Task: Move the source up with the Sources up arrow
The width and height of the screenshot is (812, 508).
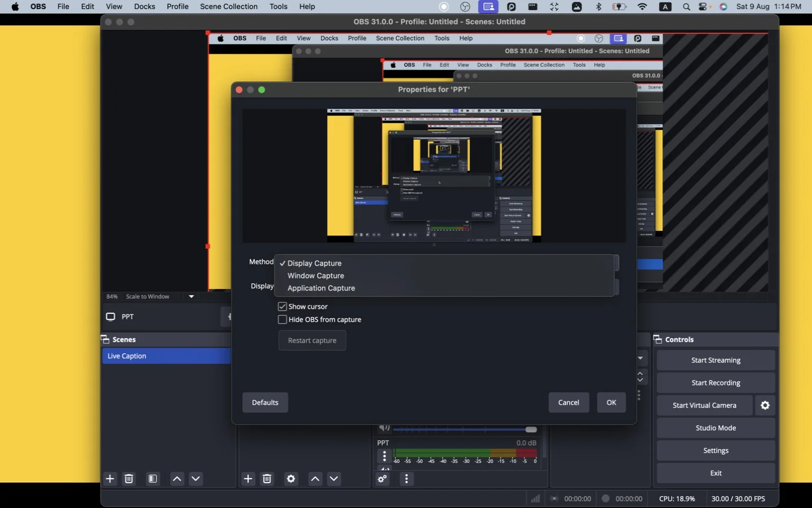Action: (x=315, y=479)
